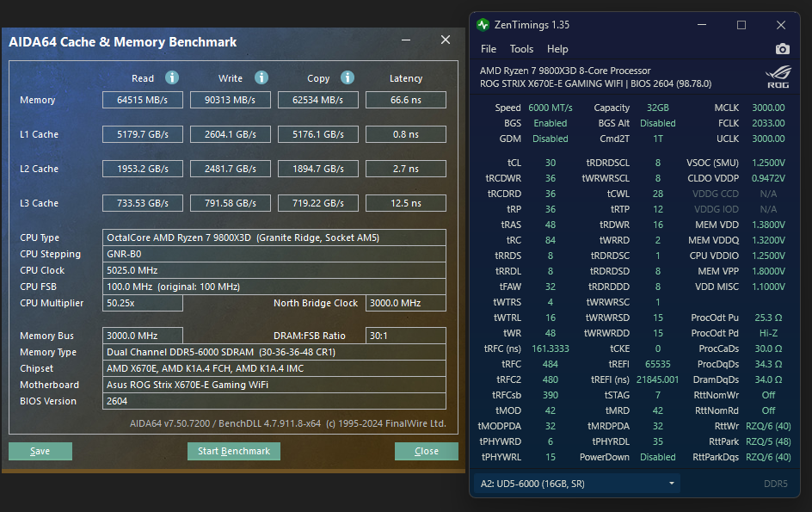Click the Save button in AIDA64
The image size is (812, 512).
[40, 451]
